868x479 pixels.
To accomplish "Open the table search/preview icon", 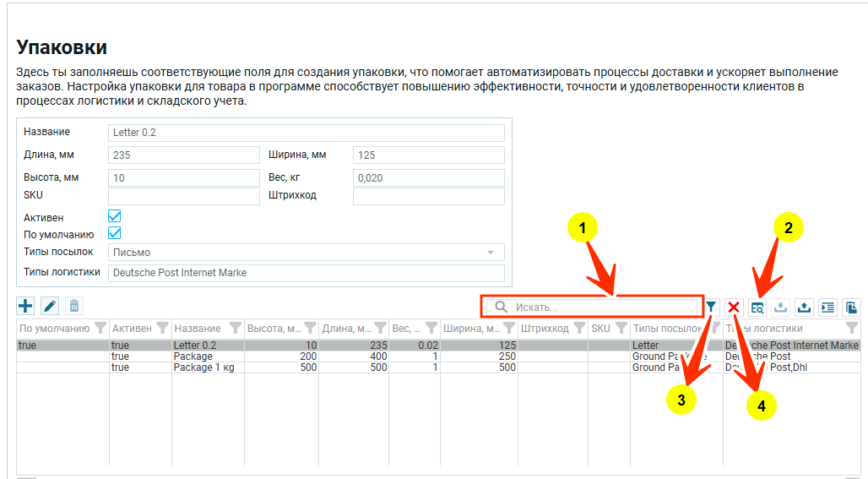I will (x=757, y=308).
